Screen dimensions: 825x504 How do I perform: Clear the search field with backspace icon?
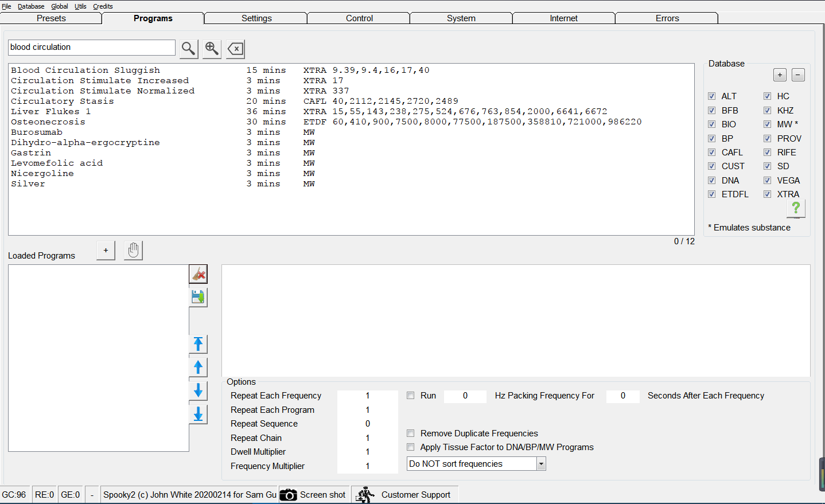(235, 49)
